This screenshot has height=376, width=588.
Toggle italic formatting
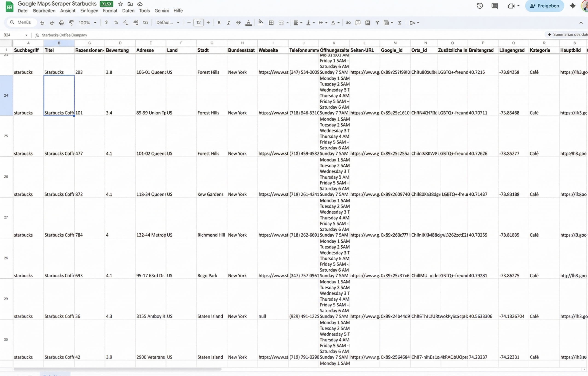point(229,23)
